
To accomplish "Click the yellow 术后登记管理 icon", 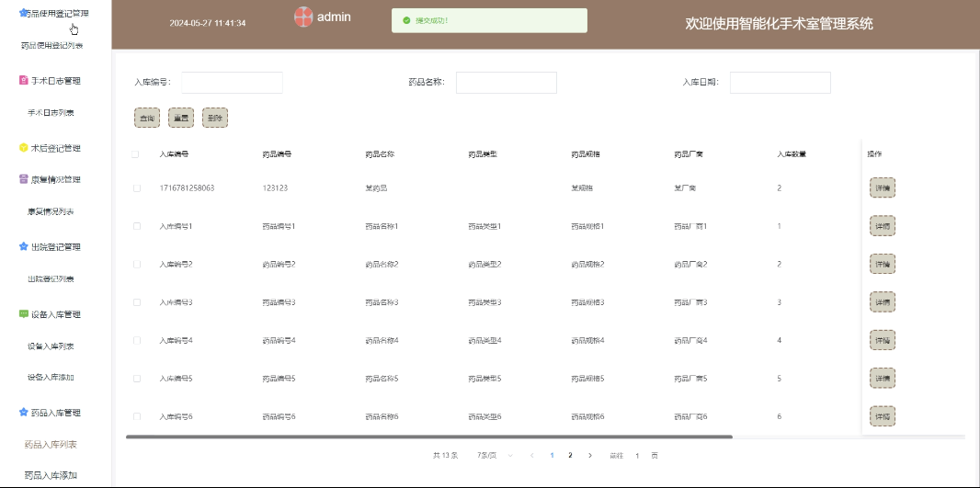I will pos(24,148).
